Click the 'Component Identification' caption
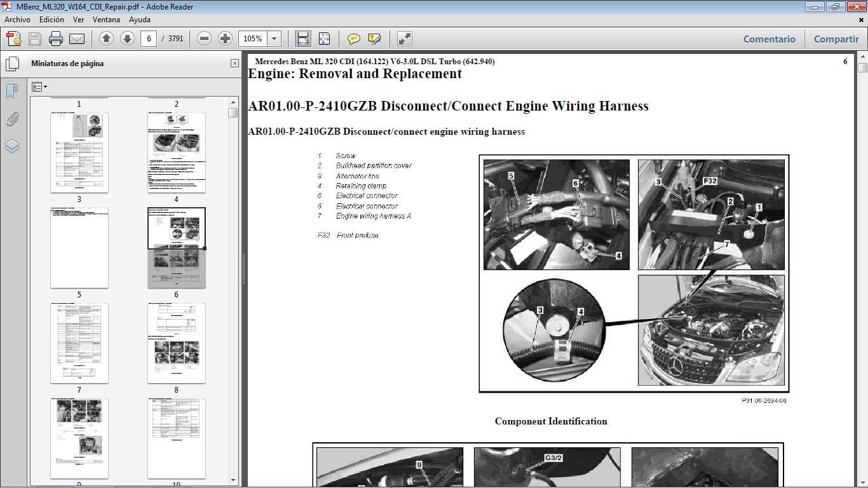This screenshot has height=488, width=868. 551,421
